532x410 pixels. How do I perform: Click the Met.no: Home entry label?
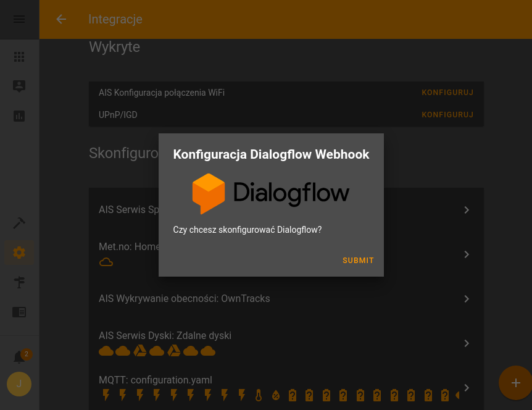point(129,246)
